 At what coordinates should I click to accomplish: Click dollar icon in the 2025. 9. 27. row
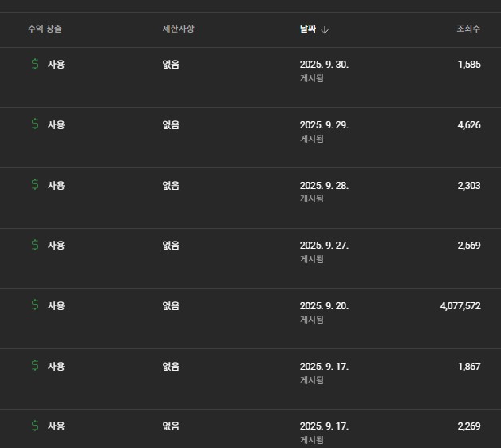pyautogui.click(x=35, y=245)
